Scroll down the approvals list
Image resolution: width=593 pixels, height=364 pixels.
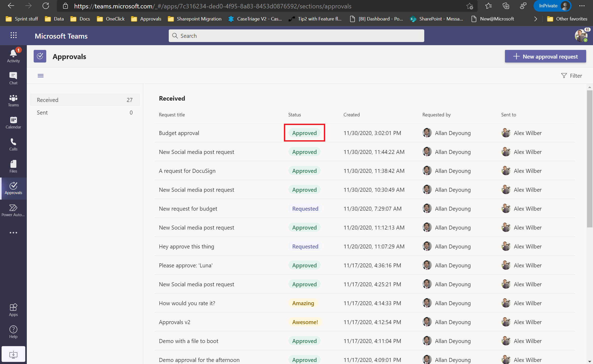(x=590, y=361)
